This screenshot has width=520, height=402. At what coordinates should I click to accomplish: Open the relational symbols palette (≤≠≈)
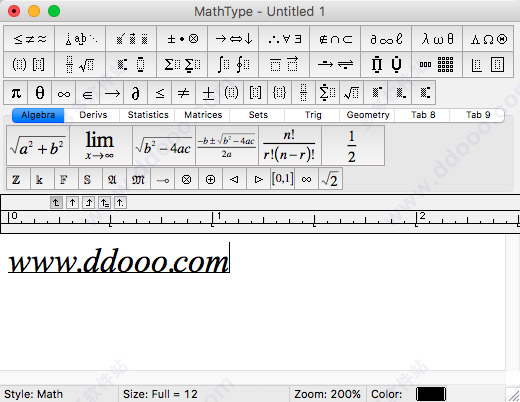click(x=29, y=39)
